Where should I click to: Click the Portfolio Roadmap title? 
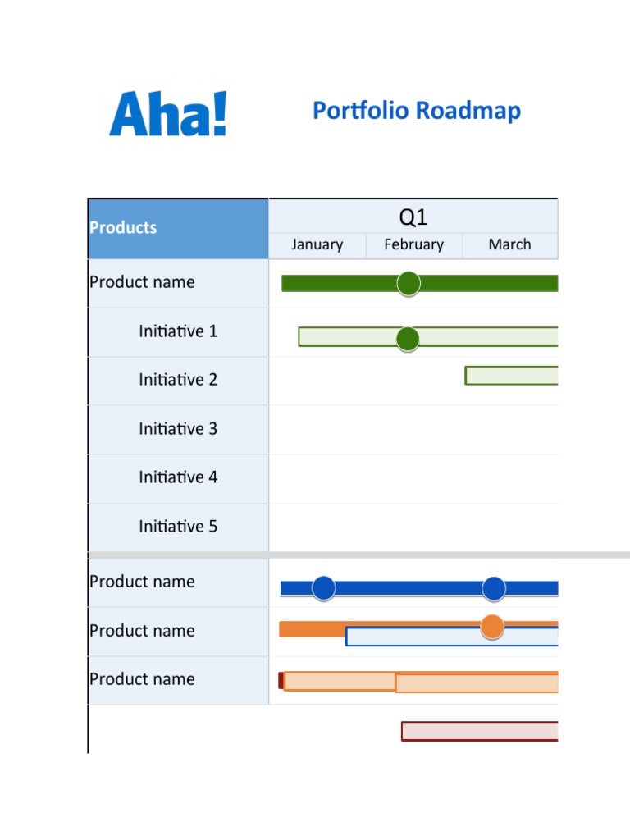pyautogui.click(x=416, y=112)
